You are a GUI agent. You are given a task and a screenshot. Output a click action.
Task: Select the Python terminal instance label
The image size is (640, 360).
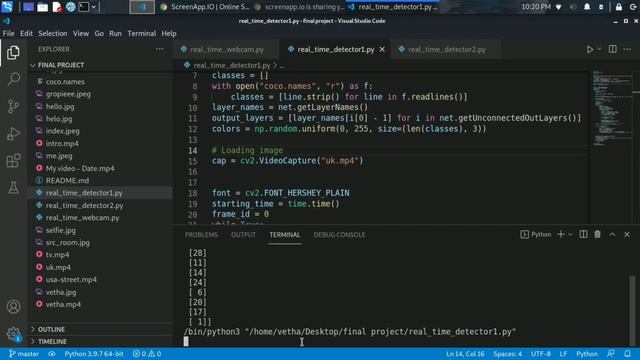coord(536,234)
